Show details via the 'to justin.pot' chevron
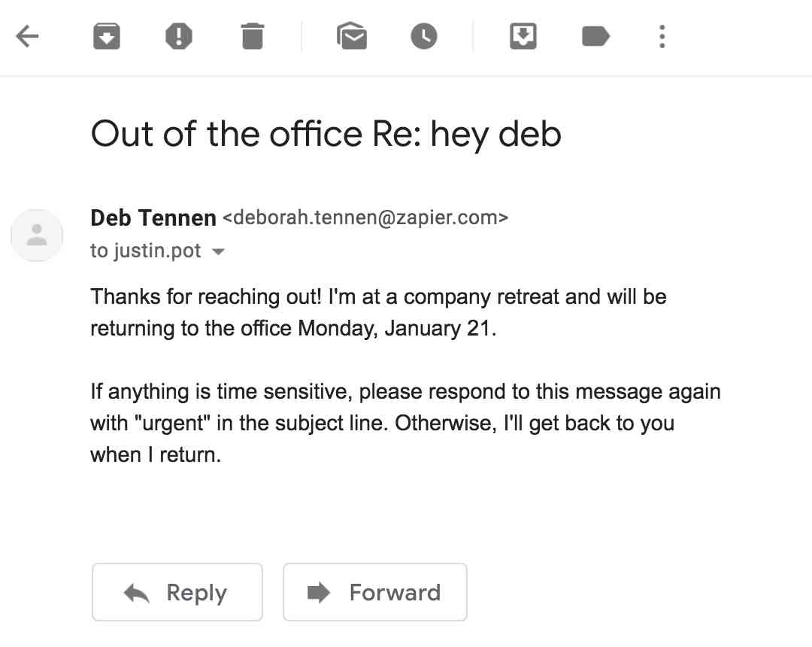The height and width of the screenshot is (647, 812). (x=217, y=251)
